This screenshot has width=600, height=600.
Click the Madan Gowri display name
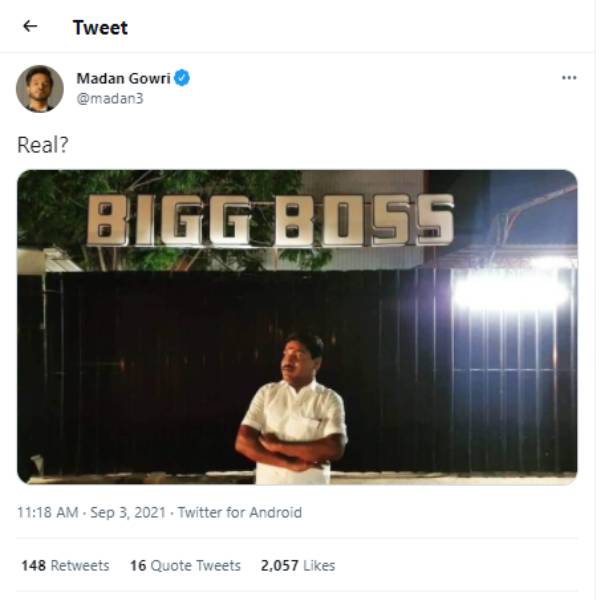tap(122, 78)
